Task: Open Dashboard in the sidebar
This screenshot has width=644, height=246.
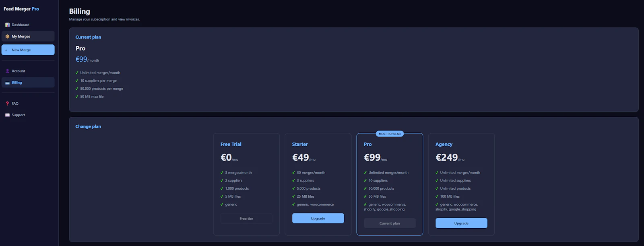Action: (28, 25)
